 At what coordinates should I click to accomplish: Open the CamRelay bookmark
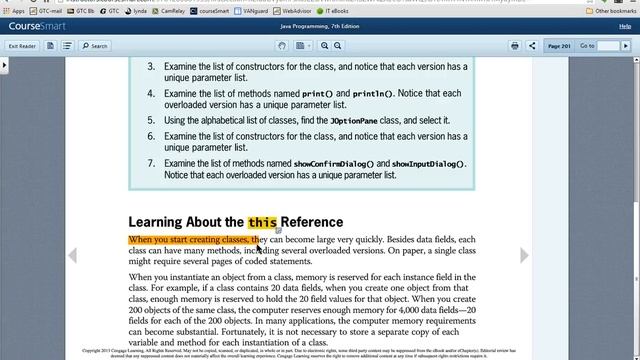[x=169, y=11]
